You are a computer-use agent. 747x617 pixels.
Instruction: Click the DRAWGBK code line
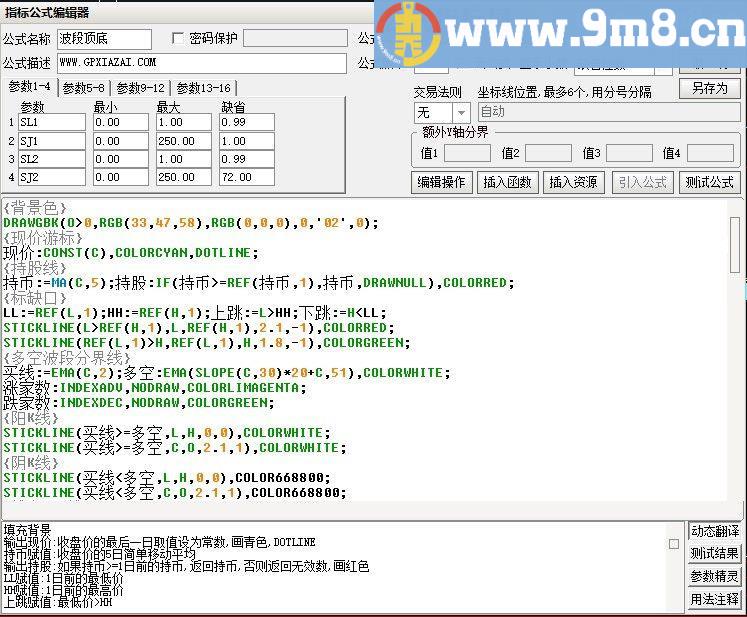pyautogui.click(x=191, y=223)
